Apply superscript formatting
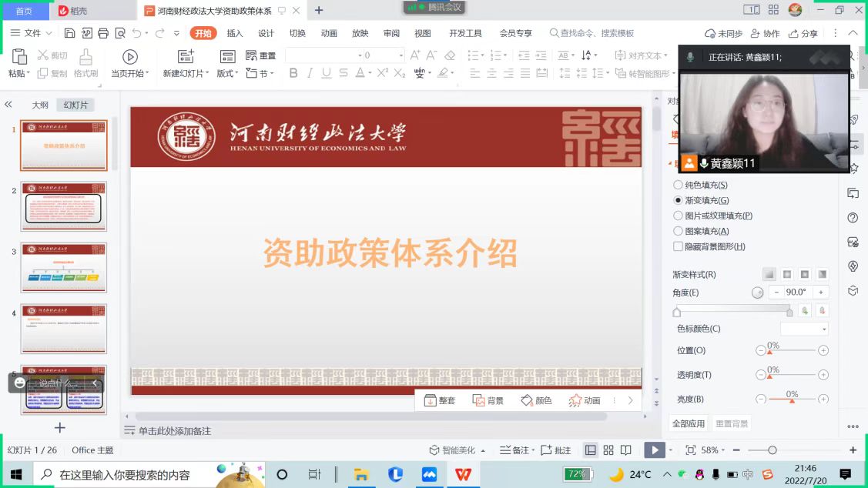868x488 pixels. [383, 73]
